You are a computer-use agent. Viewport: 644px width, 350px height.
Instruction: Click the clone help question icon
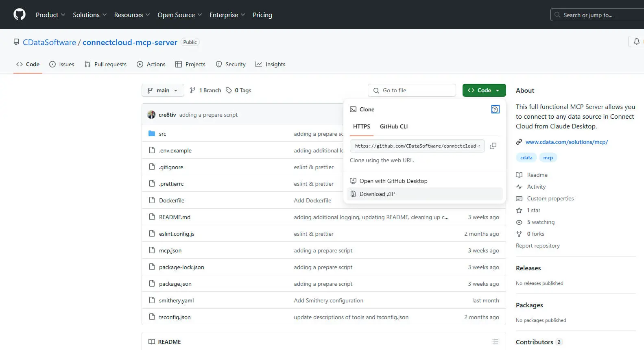point(495,109)
